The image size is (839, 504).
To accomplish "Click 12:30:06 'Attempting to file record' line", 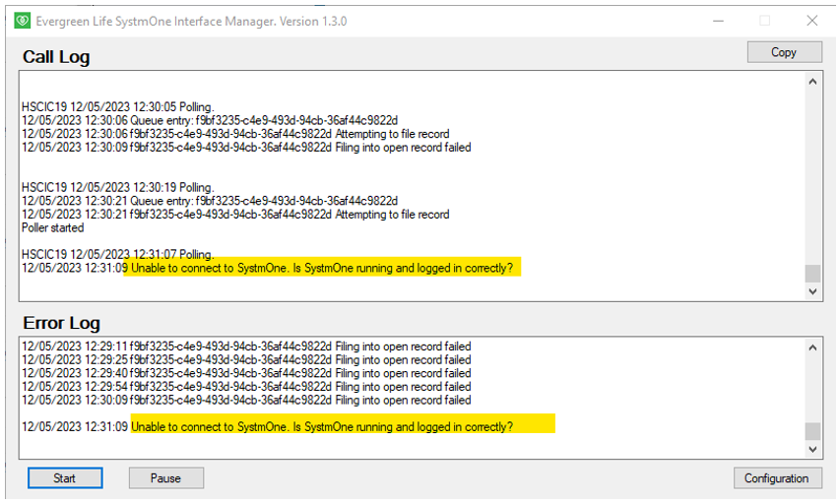I will coord(235,134).
